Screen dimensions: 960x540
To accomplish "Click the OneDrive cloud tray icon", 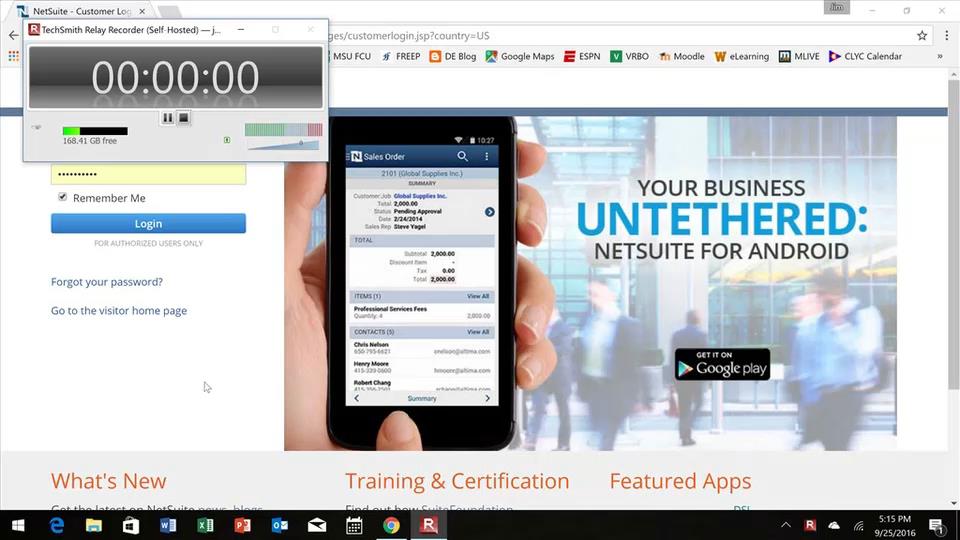I will coord(834,525).
